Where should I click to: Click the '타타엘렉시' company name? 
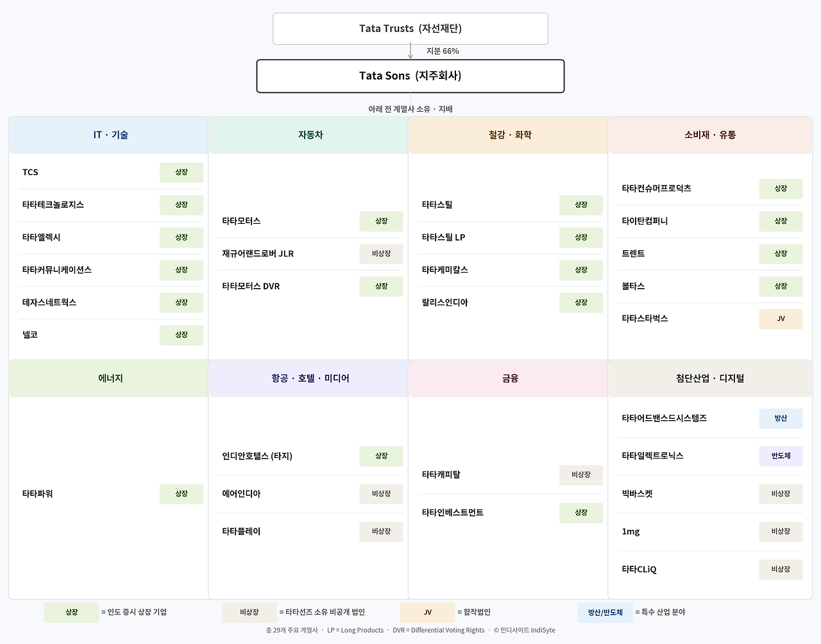tap(42, 237)
